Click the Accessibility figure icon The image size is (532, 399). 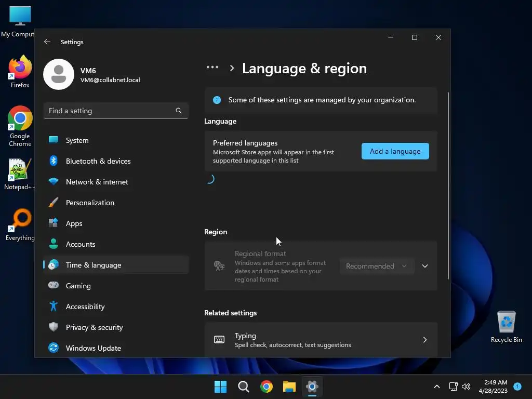[54, 306]
